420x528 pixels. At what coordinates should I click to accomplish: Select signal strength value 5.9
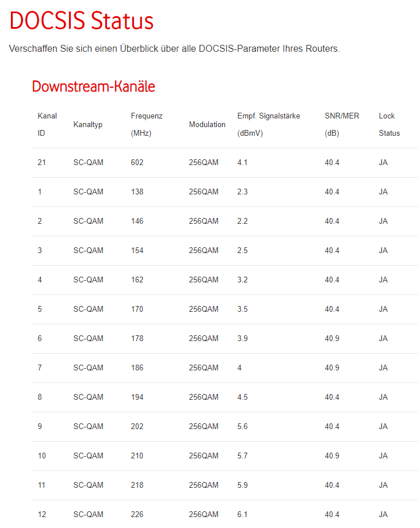point(242,484)
